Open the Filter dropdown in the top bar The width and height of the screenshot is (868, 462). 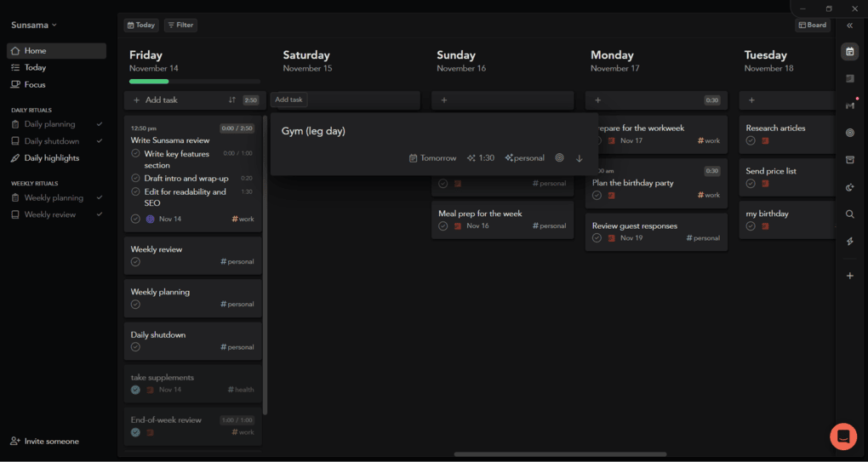[x=180, y=26]
